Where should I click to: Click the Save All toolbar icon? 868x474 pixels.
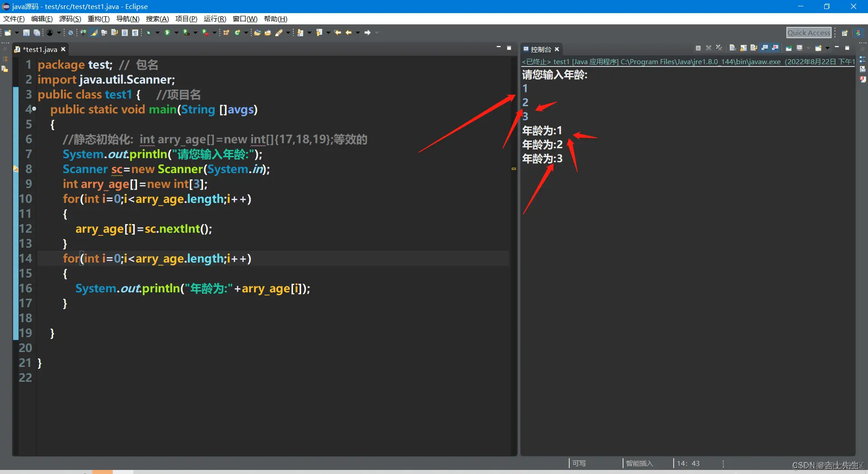37,33
